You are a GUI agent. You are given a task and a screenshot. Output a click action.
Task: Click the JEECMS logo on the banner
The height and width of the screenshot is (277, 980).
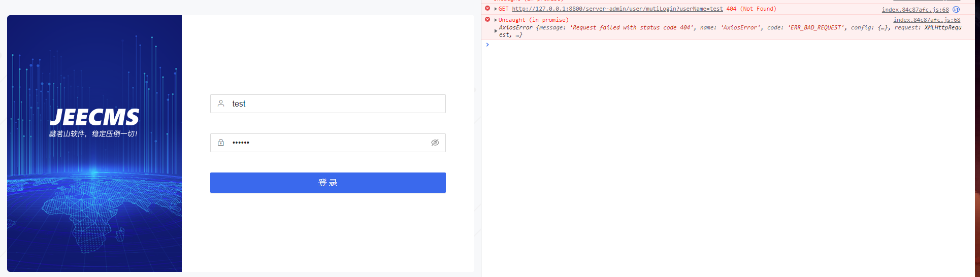coord(94,117)
